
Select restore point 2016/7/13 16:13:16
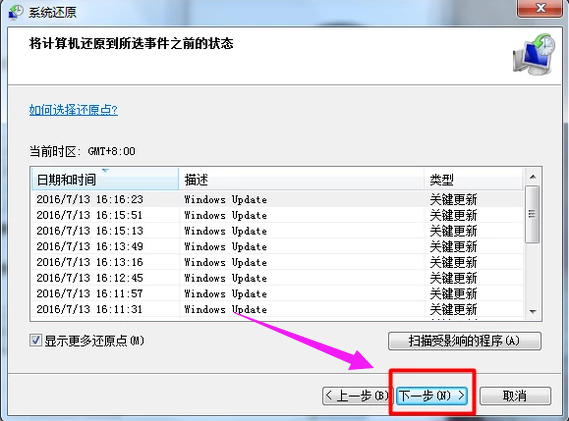click(278, 262)
